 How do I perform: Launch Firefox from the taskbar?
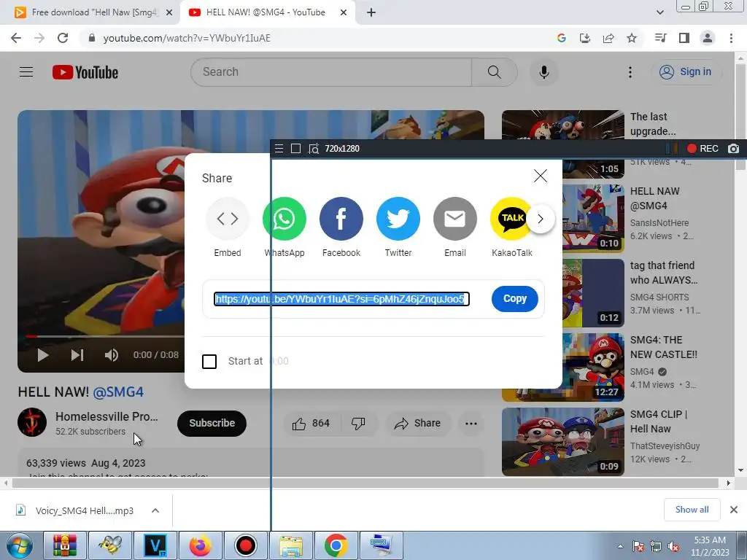(x=200, y=545)
